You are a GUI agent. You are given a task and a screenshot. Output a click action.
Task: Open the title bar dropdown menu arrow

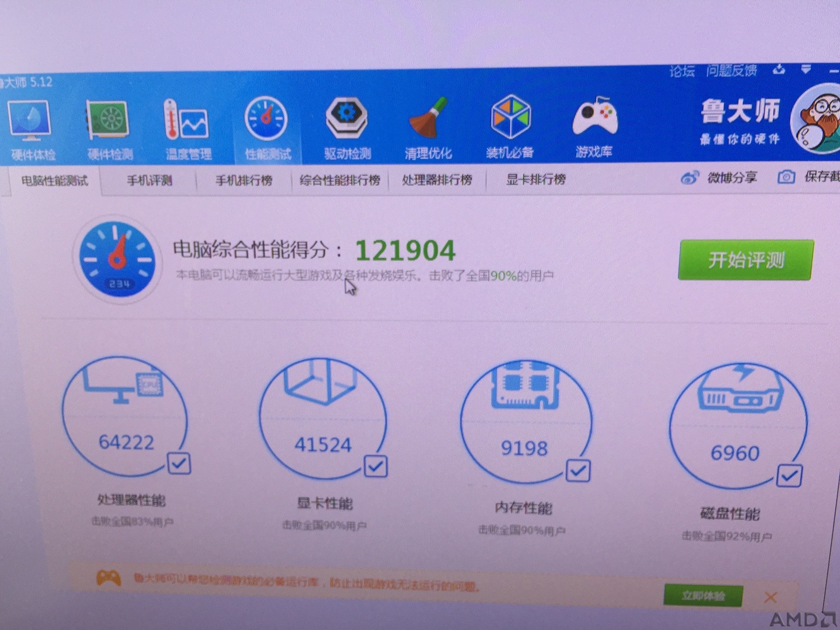point(806,69)
